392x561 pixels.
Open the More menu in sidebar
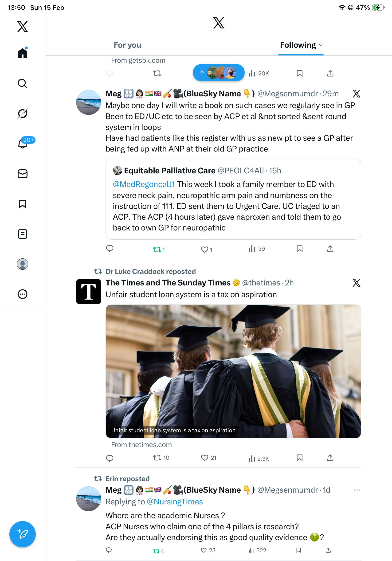click(22, 294)
